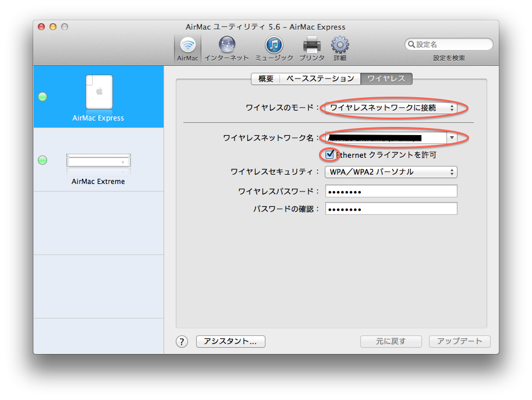Click the help question mark button
This screenshot has height=400, width=532.
[182, 341]
